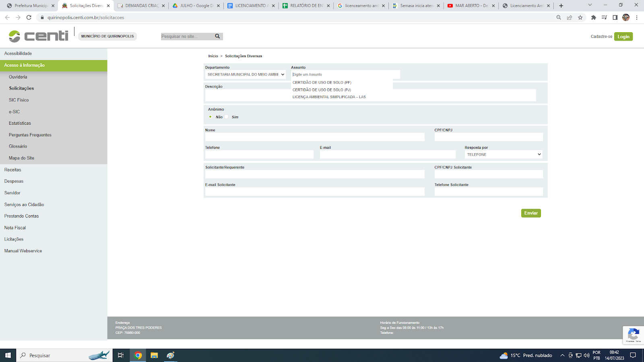Bookmark this page with the star icon
The height and width of the screenshot is (362, 644).
pos(580,17)
